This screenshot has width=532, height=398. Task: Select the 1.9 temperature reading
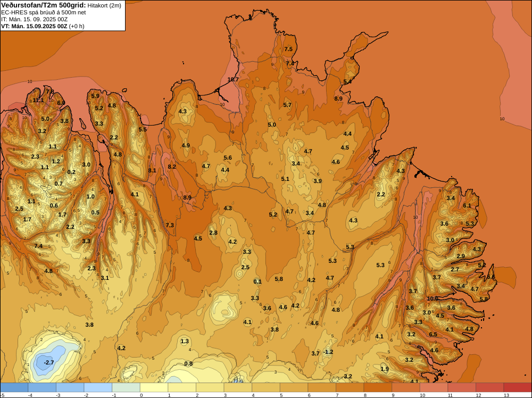(x=385, y=369)
